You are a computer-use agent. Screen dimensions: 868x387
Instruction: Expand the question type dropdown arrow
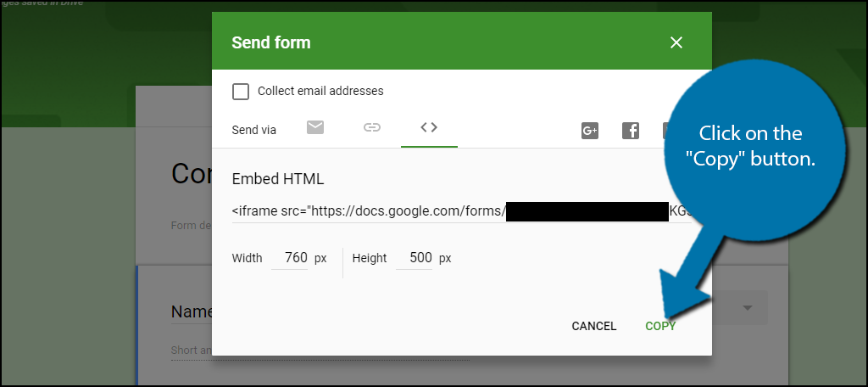point(748,308)
